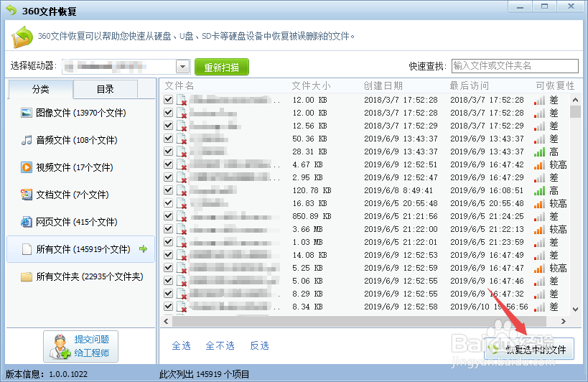Viewport: 588px width, 382px height.
Task: Switch to the 分类 tab
Action: (x=40, y=89)
